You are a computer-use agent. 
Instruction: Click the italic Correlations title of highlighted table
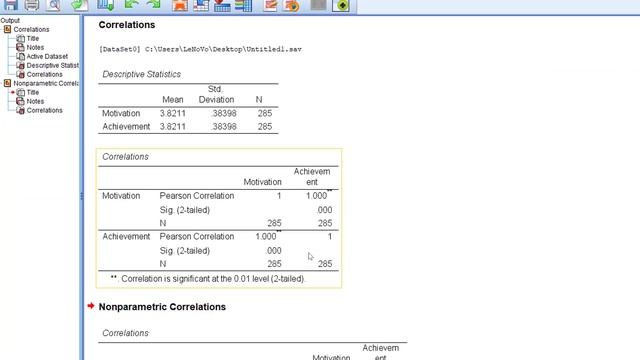click(x=125, y=157)
